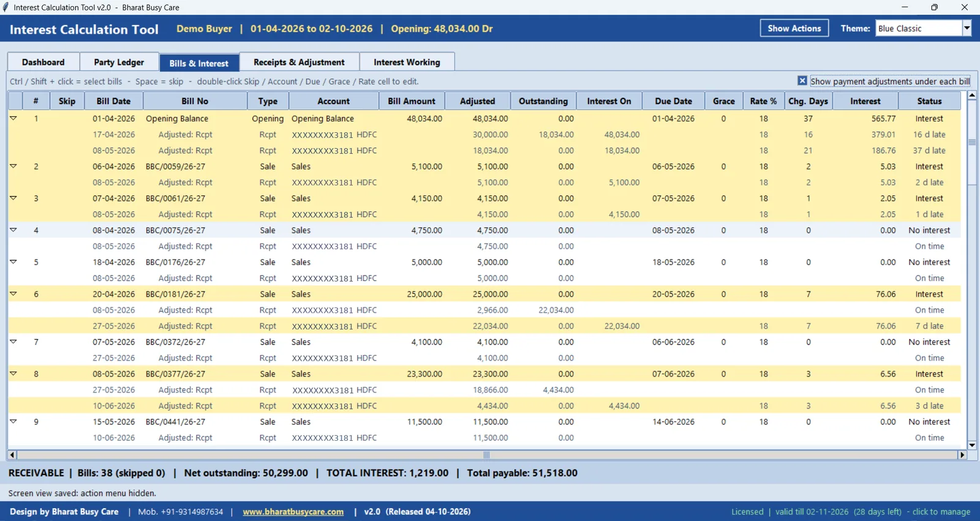This screenshot has width=980, height=521.
Task: Click vertical scrollbar up arrow
Action: tap(972, 96)
